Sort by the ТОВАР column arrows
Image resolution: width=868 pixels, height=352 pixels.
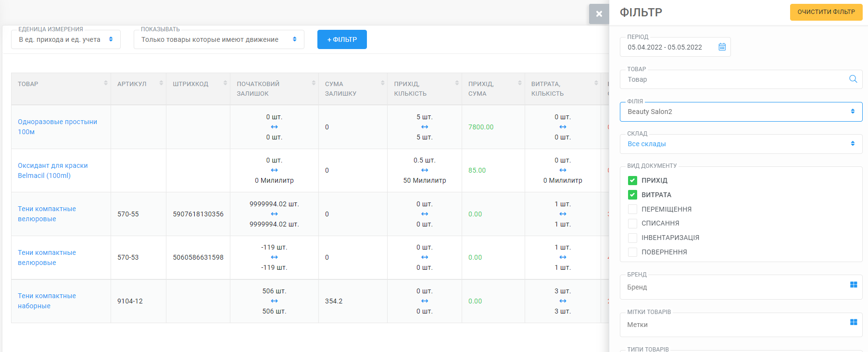click(x=106, y=83)
